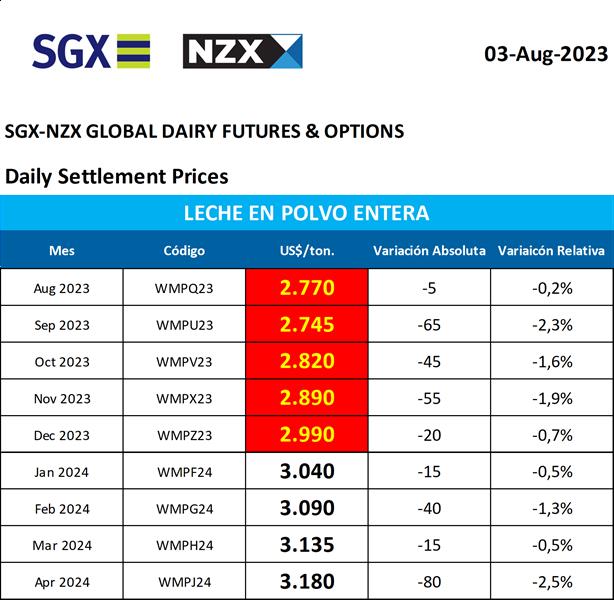Click the WMPQ23 code cell

coord(185,289)
